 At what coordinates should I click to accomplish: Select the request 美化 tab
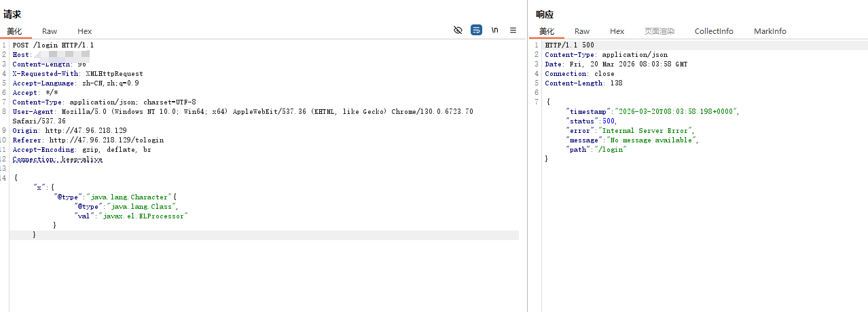point(15,31)
